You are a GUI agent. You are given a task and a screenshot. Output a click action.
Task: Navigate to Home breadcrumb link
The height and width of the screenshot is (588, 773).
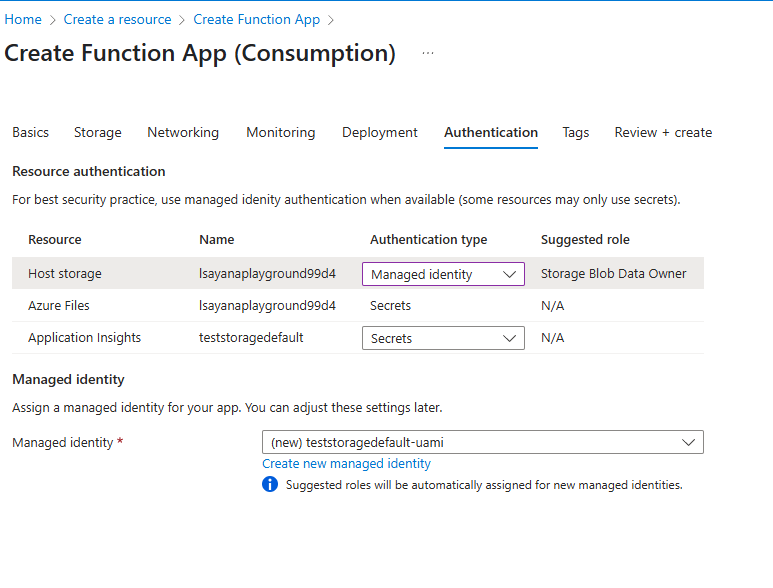point(23,19)
